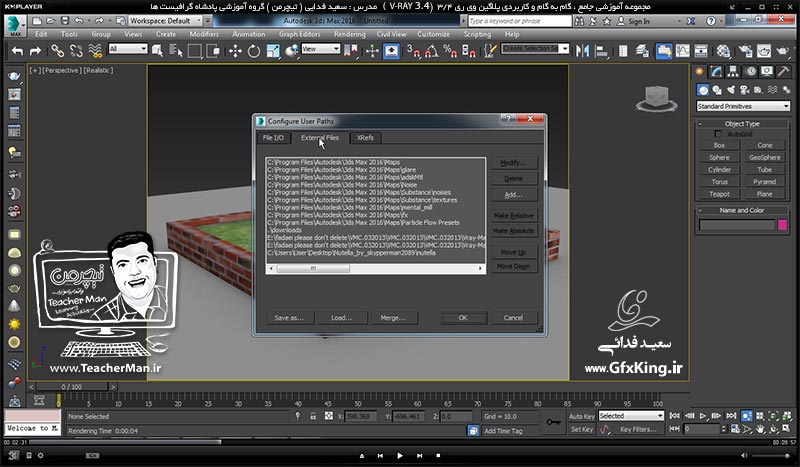
Task: Open the Standard Primitives dropdown
Action: (x=743, y=106)
